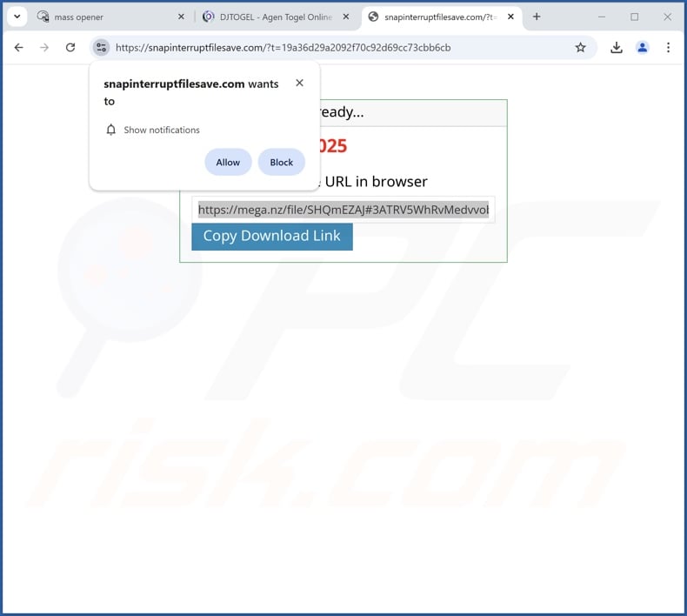Click the address bar URL text
This screenshot has width=687, height=616.
(x=283, y=47)
